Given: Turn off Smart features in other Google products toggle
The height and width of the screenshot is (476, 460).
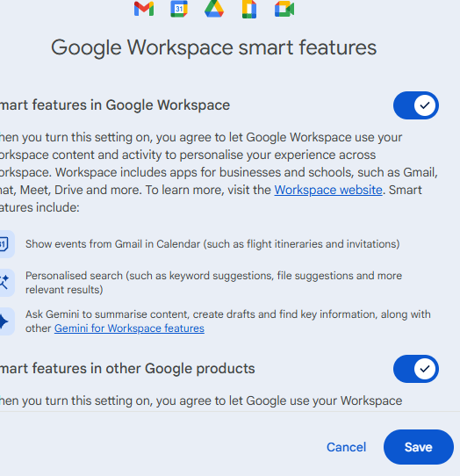Looking at the screenshot, I should pos(416,369).
